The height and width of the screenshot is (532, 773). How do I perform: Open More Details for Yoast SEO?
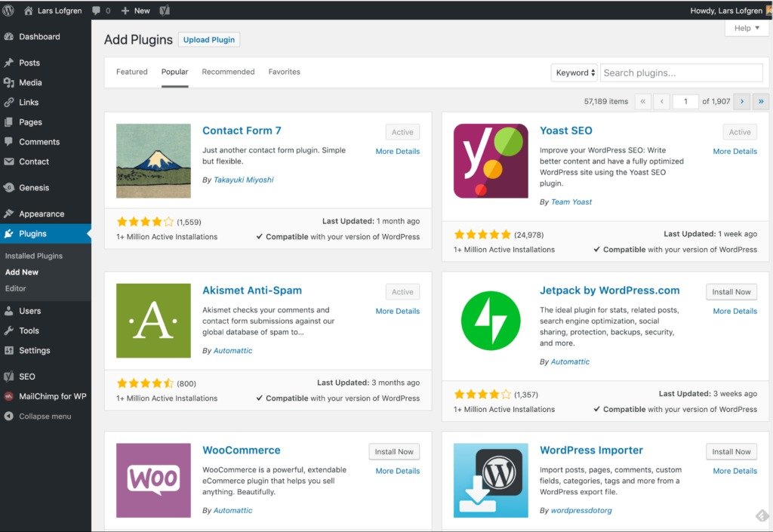[735, 152]
